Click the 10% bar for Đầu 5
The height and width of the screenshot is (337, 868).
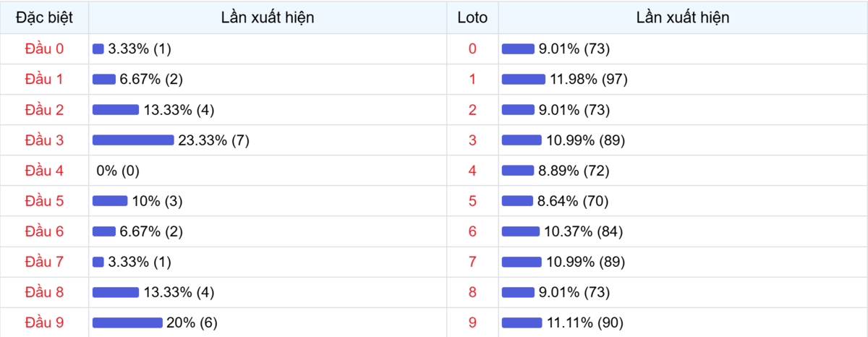110,201
